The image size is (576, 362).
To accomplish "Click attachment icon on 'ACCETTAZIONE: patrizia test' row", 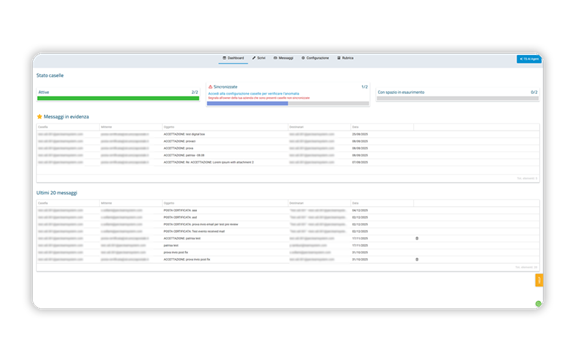I will pos(417,239).
